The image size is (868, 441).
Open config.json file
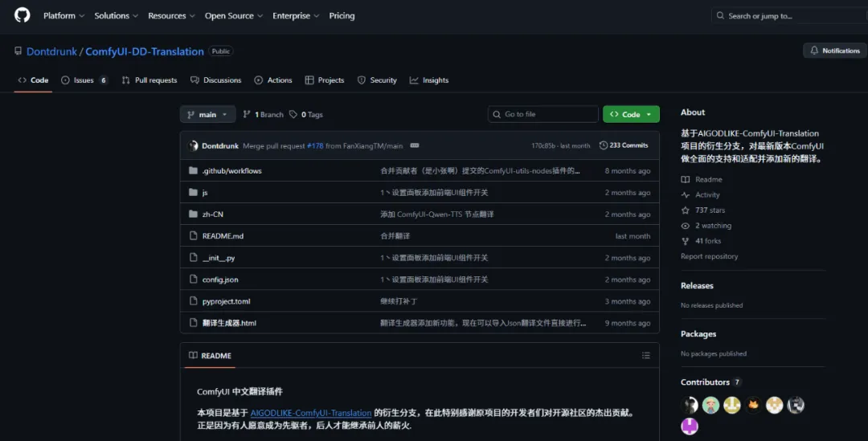(x=219, y=280)
